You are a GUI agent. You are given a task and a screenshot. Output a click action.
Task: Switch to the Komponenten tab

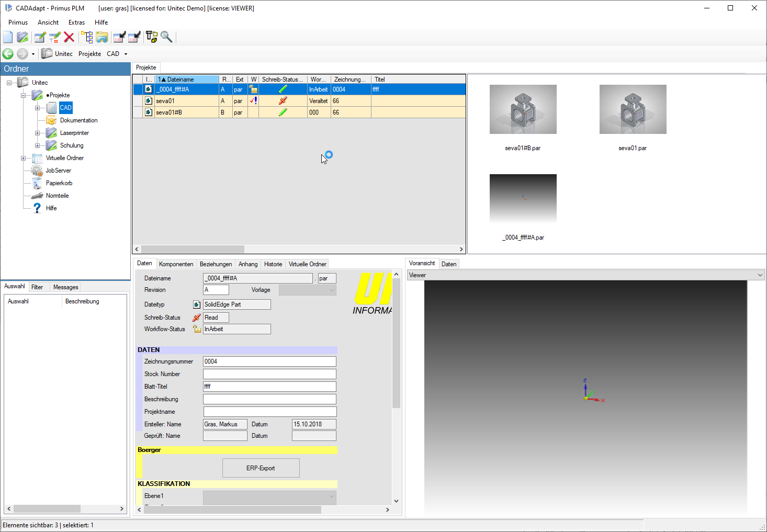[x=176, y=264]
